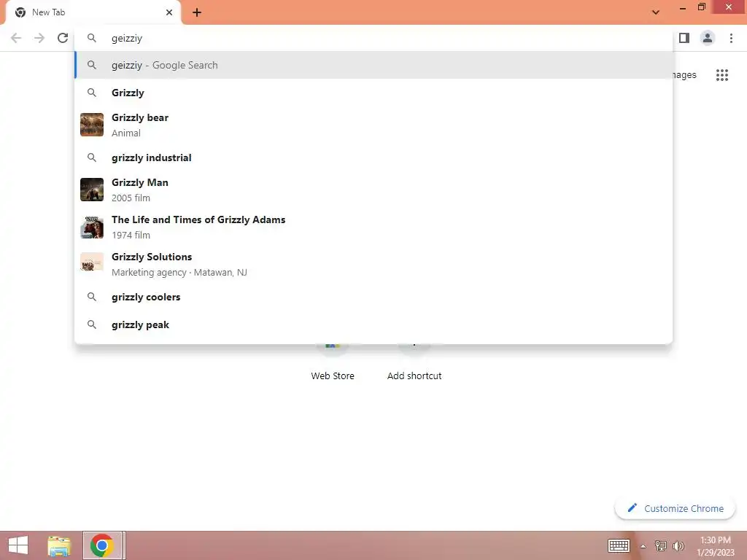Open the Google apps grid
The width and height of the screenshot is (747, 560).
pos(722,75)
